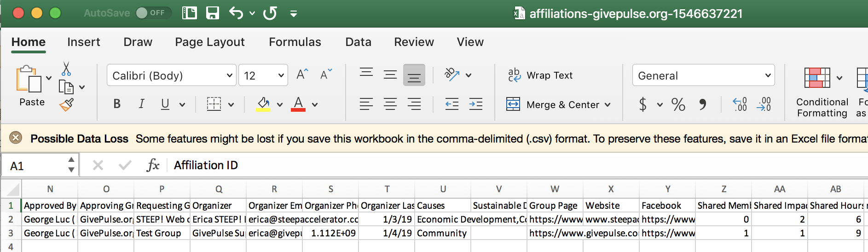868x252 pixels.
Task: Apply the red font color button
Action: 298,104
